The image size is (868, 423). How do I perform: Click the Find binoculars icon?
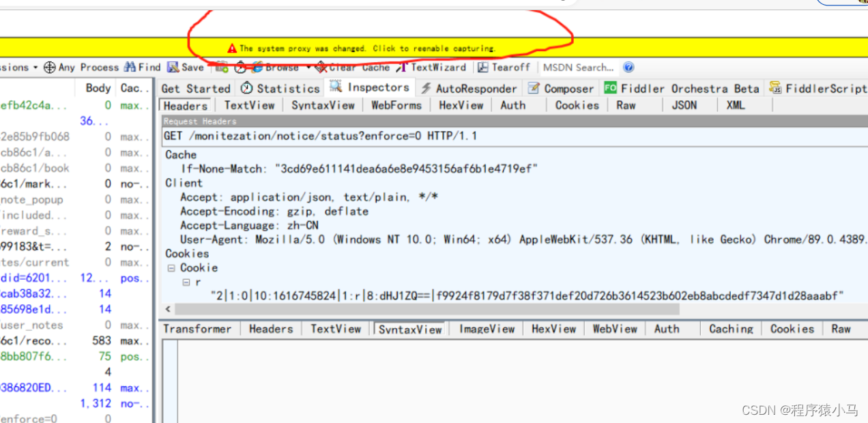pos(130,67)
